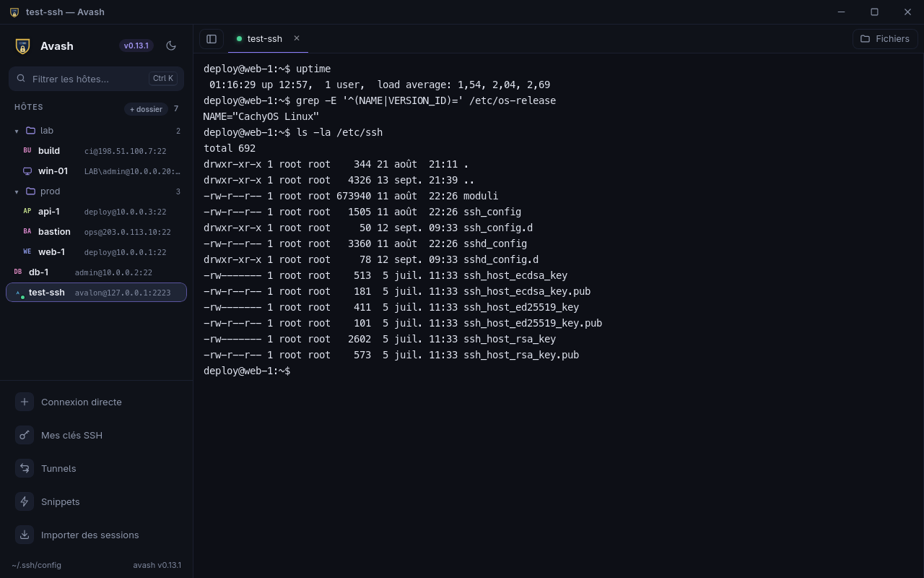Click the monitor icon of win-01
This screenshot has width=924, height=578.
click(x=27, y=171)
